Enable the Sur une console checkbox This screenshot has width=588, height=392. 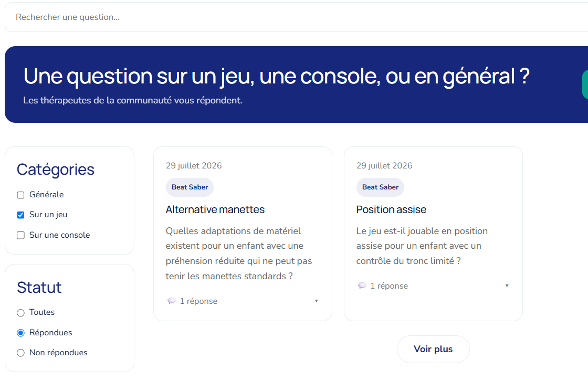20,235
